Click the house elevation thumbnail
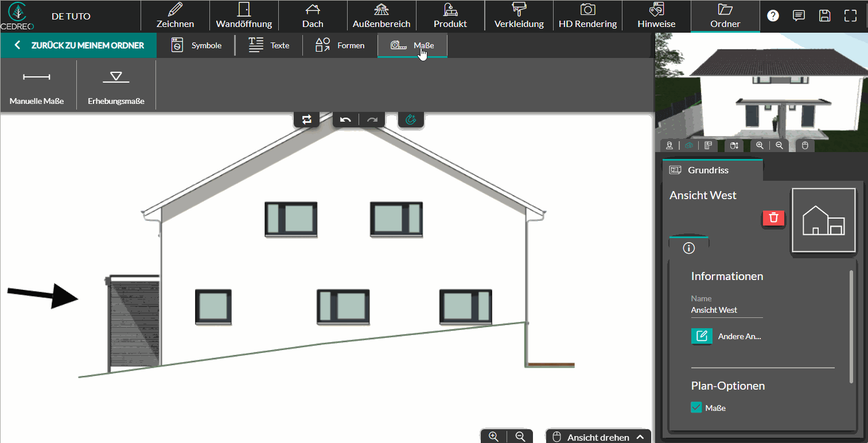868x443 pixels. pos(824,220)
